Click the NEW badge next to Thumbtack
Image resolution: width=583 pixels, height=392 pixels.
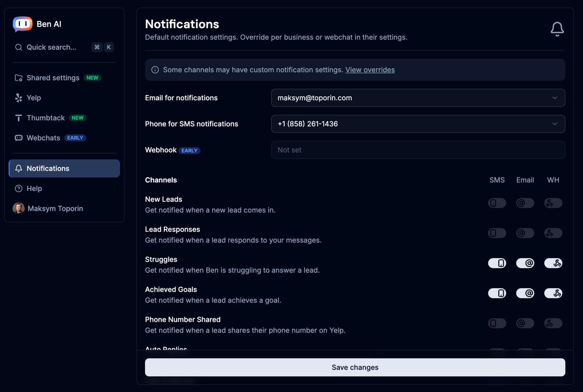(77, 118)
